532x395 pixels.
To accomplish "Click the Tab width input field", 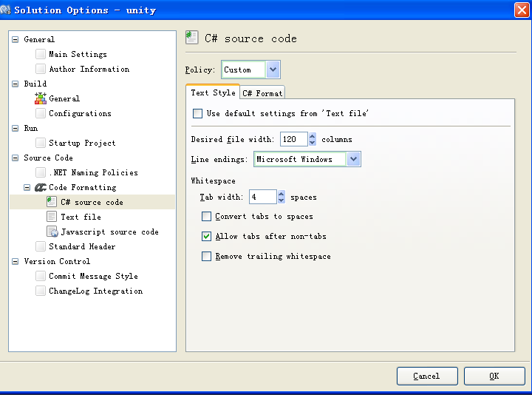I will 263,197.
